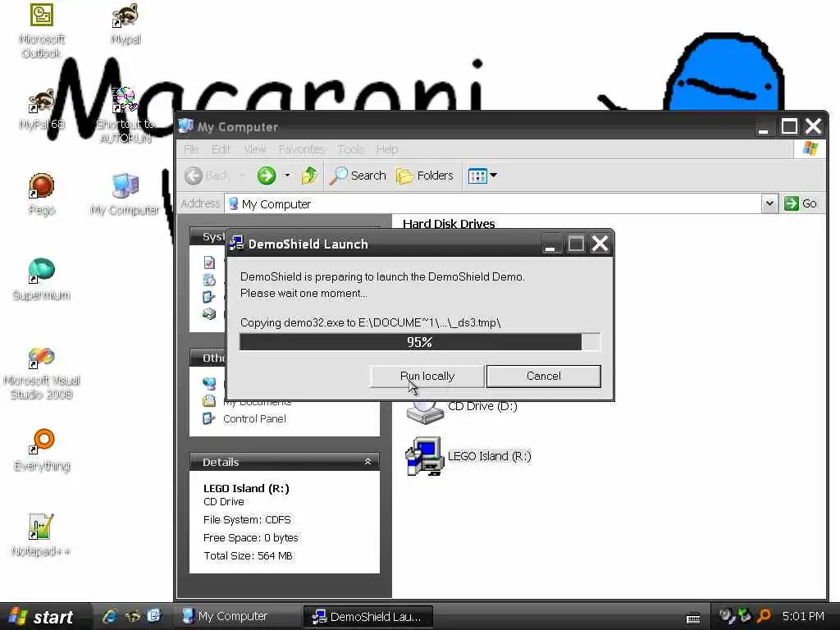Open the Edit menu
The width and height of the screenshot is (840, 630).
[221, 149]
